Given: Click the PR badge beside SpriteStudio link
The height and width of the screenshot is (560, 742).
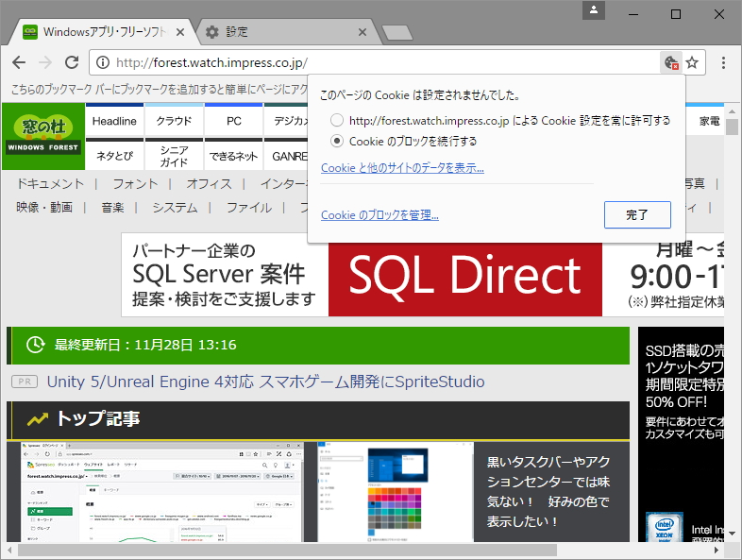Looking at the screenshot, I should coord(25,382).
